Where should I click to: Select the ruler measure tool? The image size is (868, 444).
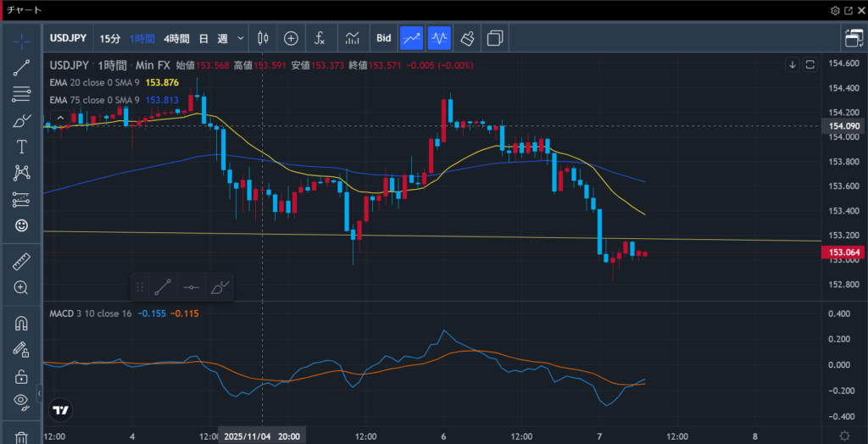tap(21, 262)
